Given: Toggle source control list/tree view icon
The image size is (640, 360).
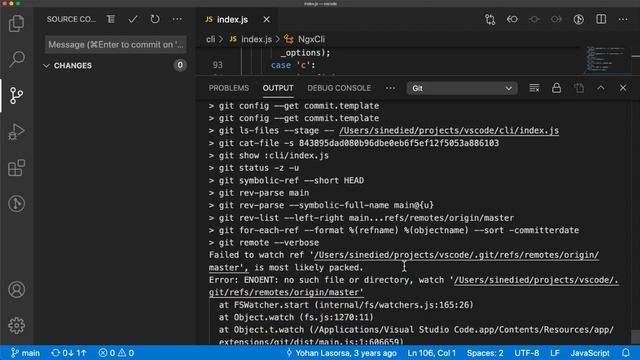Looking at the screenshot, I should point(111,19).
